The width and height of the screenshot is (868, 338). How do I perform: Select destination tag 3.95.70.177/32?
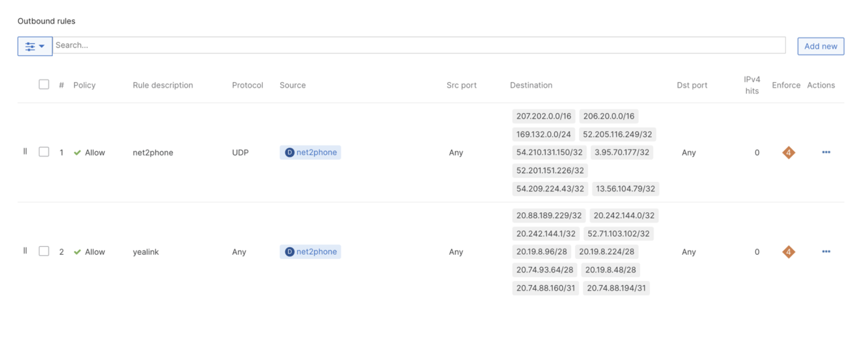click(622, 152)
